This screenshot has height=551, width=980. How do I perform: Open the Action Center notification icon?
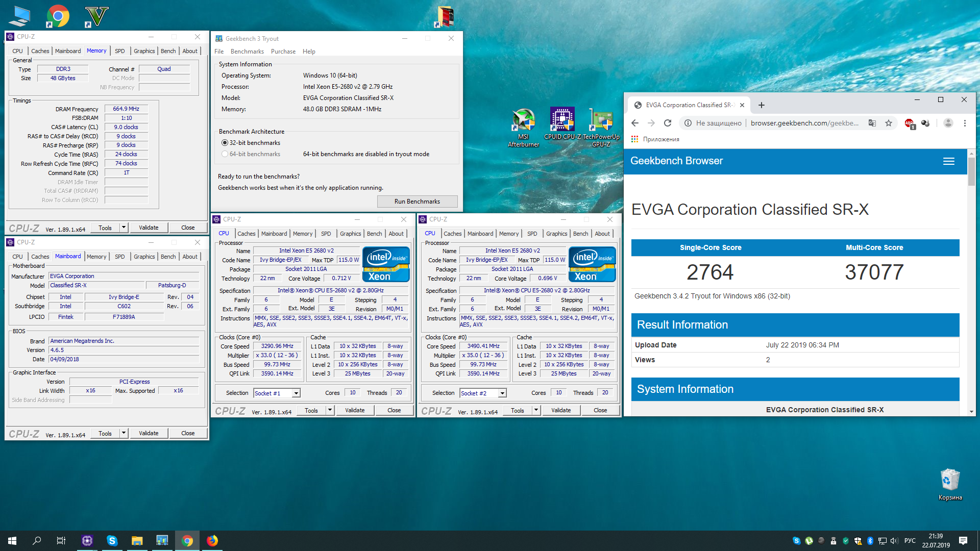(963, 541)
